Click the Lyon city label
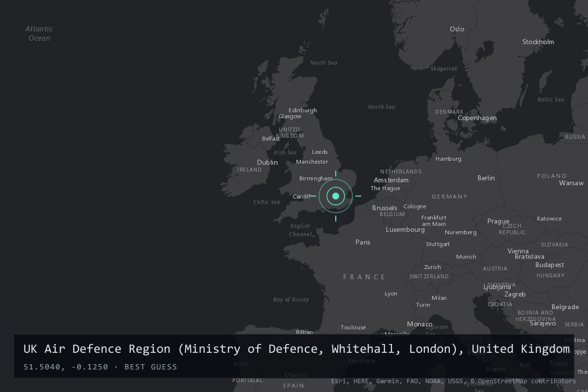Screen dimensions: 588x392 [391, 294]
